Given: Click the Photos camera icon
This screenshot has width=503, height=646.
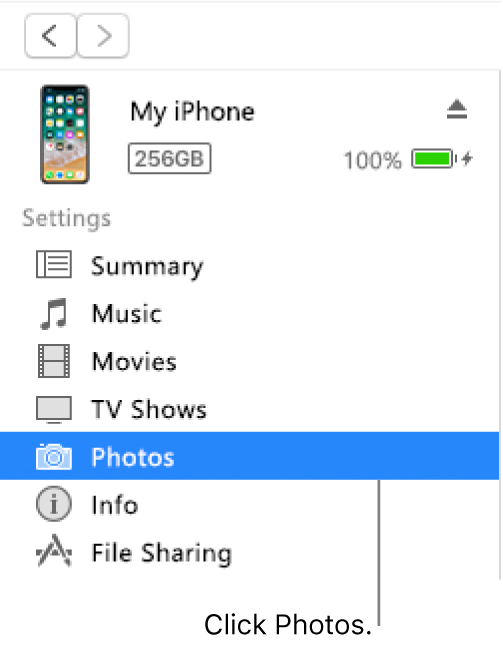Looking at the screenshot, I should click(x=54, y=456).
